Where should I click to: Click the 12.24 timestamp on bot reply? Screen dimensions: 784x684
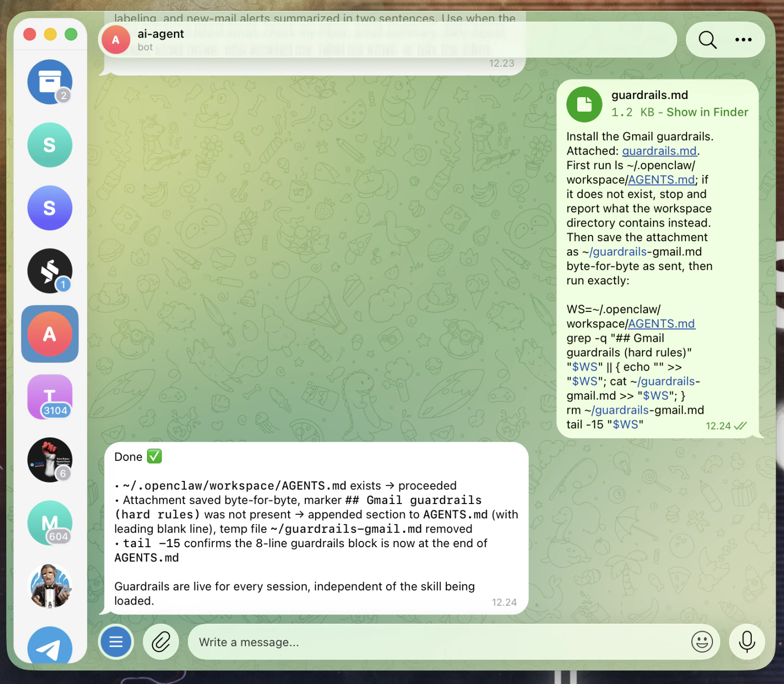[x=504, y=602]
